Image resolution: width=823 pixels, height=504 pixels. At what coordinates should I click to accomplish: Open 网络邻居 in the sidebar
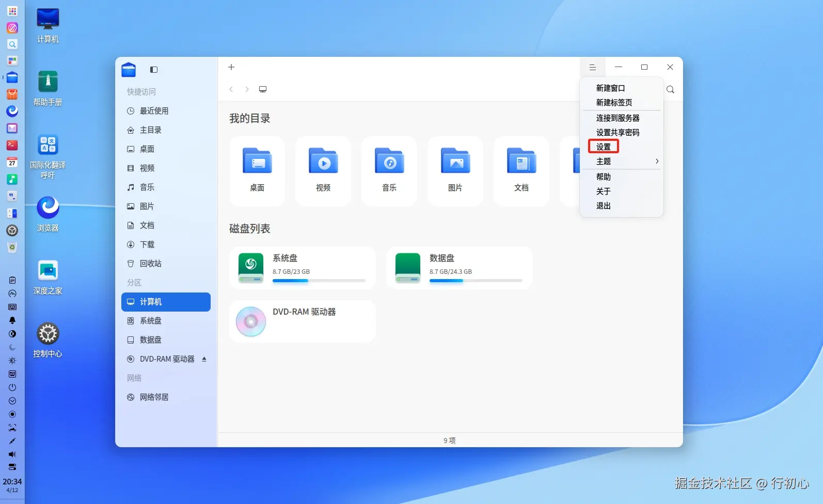click(x=166, y=397)
